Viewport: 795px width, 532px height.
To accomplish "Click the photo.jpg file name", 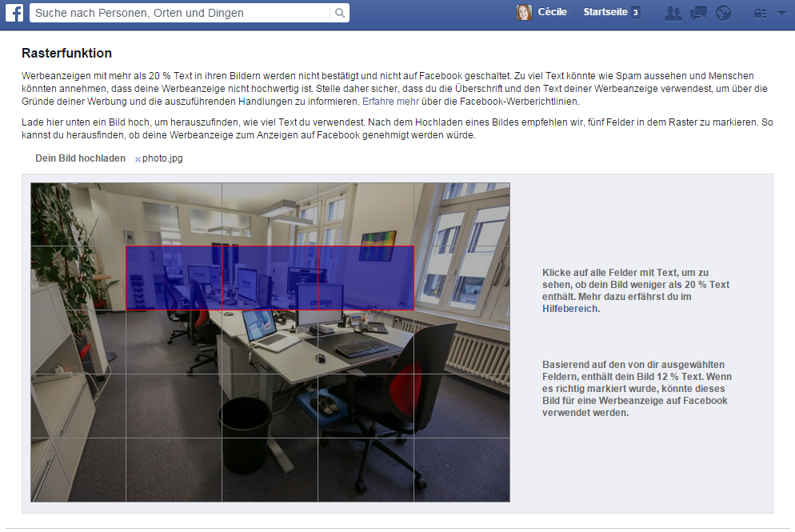I will click(162, 158).
